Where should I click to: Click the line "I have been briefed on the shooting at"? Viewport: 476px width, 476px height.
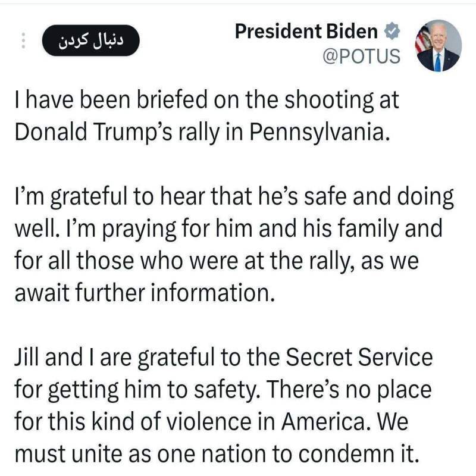[206, 99]
